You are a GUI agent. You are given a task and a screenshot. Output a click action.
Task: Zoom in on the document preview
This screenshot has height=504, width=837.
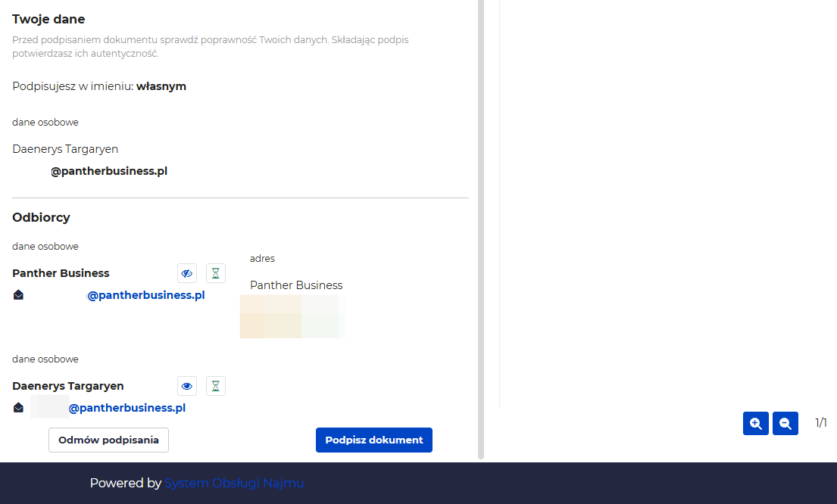click(x=756, y=424)
